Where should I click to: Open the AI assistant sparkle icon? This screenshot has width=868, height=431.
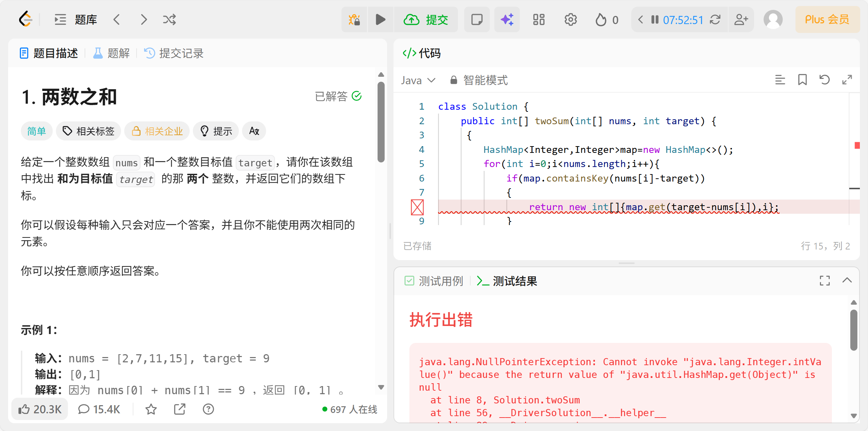[507, 19]
